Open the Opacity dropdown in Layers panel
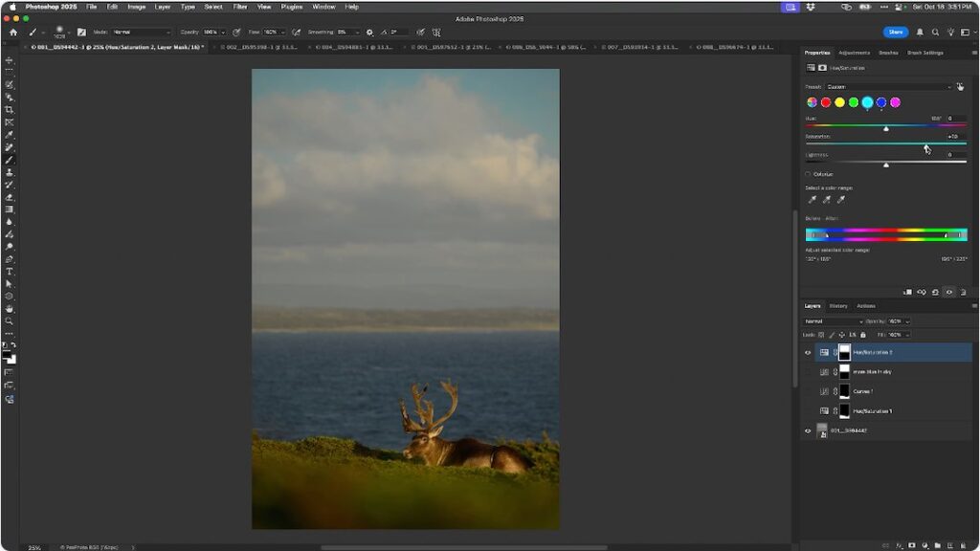Image resolution: width=980 pixels, height=551 pixels. [x=907, y=321]
